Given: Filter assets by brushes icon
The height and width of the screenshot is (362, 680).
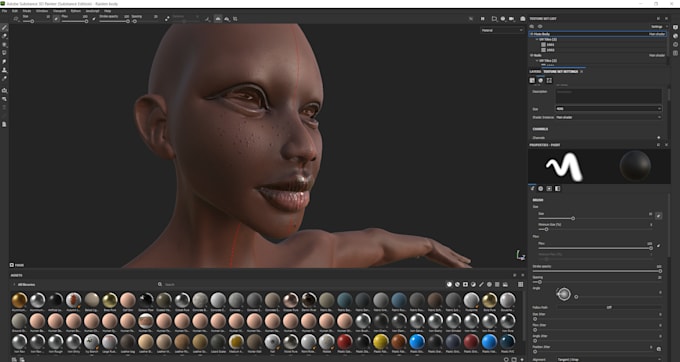Looking at the screenshot, I should pyautogui.click(x=481, y=284).
